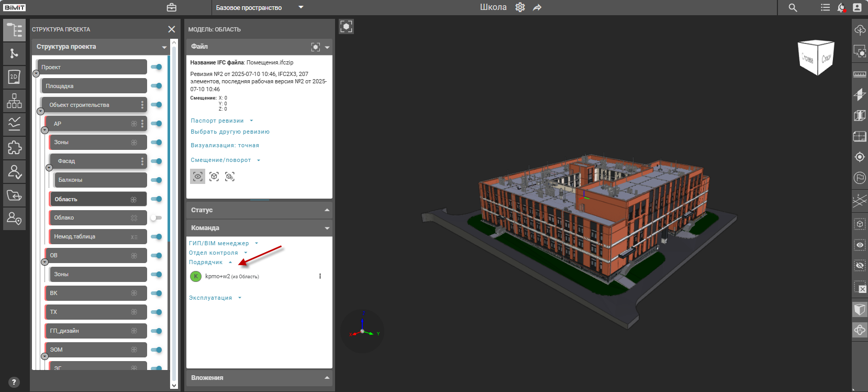Switch off the Немод.таблица visibility toggle

tap(156, 237)
